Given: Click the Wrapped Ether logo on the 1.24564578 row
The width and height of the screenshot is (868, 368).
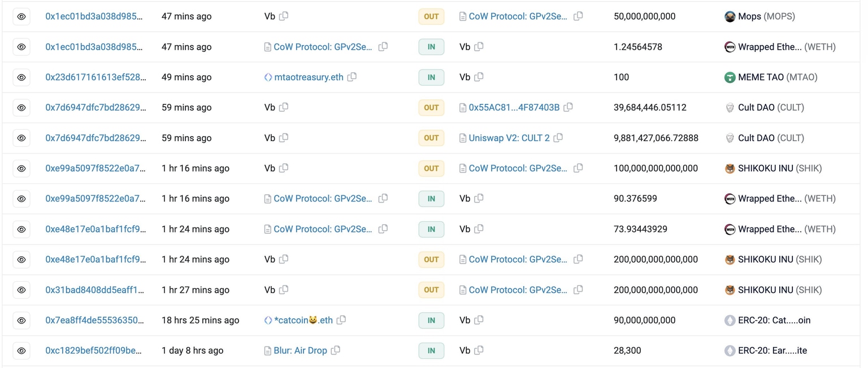Looking at the screenshot, I should pos(730,46).
